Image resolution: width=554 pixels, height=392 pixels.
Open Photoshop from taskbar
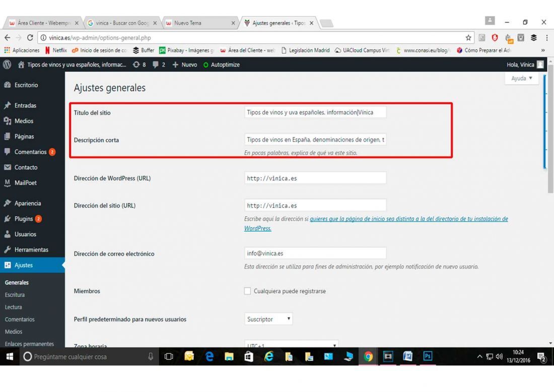[x=428, y=356]
